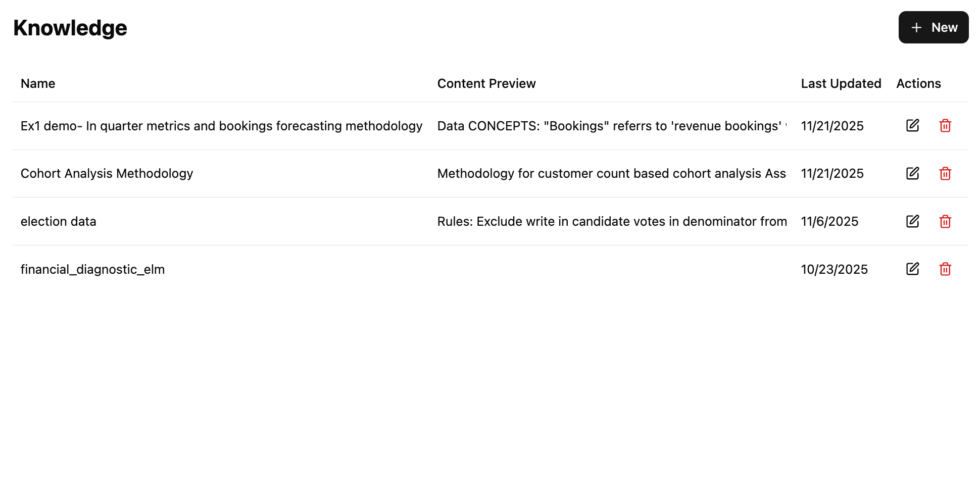Open Cohort Analysis Methodology by its name
980x495 pixels.
click(107, 174)
